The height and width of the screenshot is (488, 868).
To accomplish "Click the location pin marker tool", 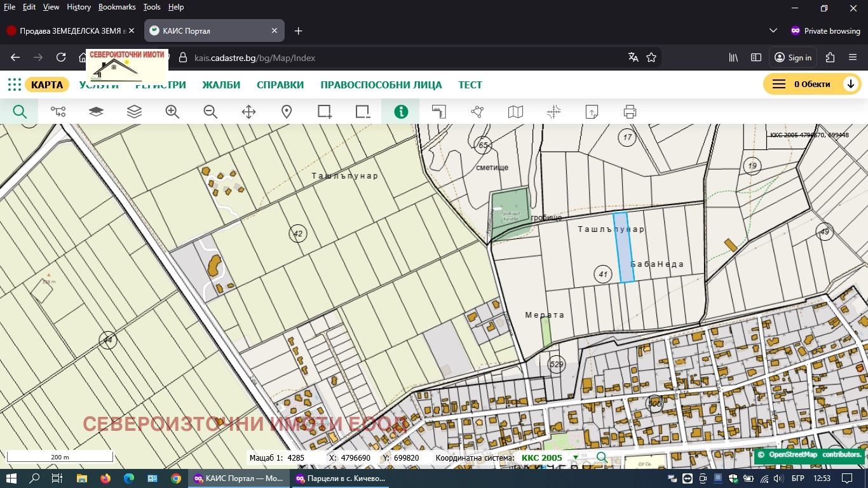I will tap(287, 112).
